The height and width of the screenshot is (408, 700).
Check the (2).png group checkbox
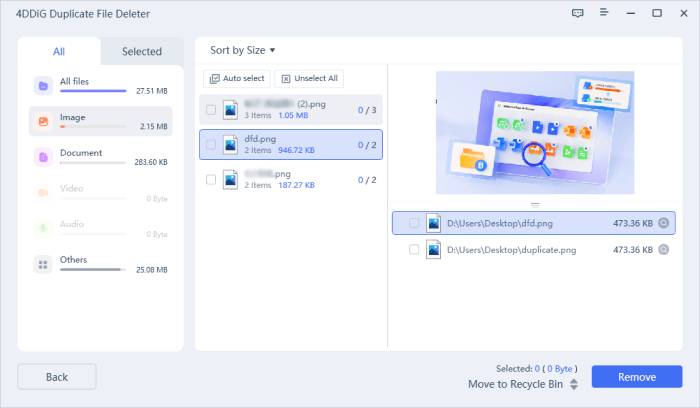(x=211, y=109)
